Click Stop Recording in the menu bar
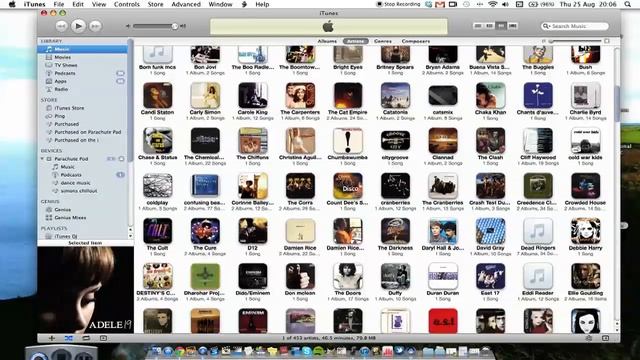The height and width of the screenshot is (360, 640). 399,4
